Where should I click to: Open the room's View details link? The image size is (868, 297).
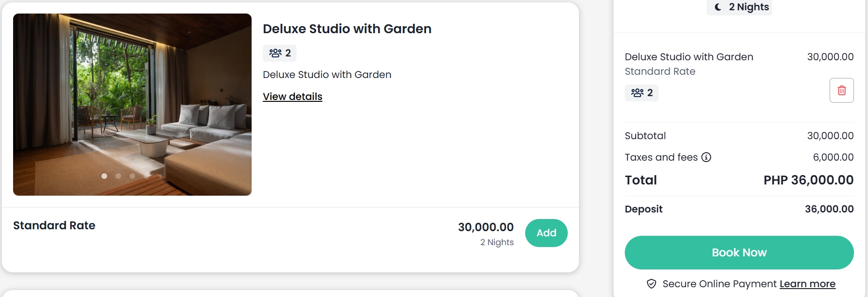[x=292, y=97]
